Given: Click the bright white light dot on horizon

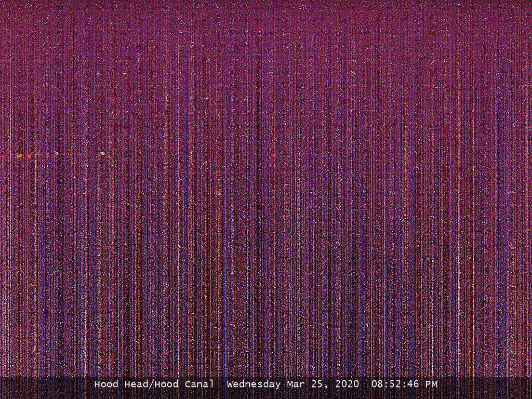Looking at the screenshot, I should coord(102,154).
